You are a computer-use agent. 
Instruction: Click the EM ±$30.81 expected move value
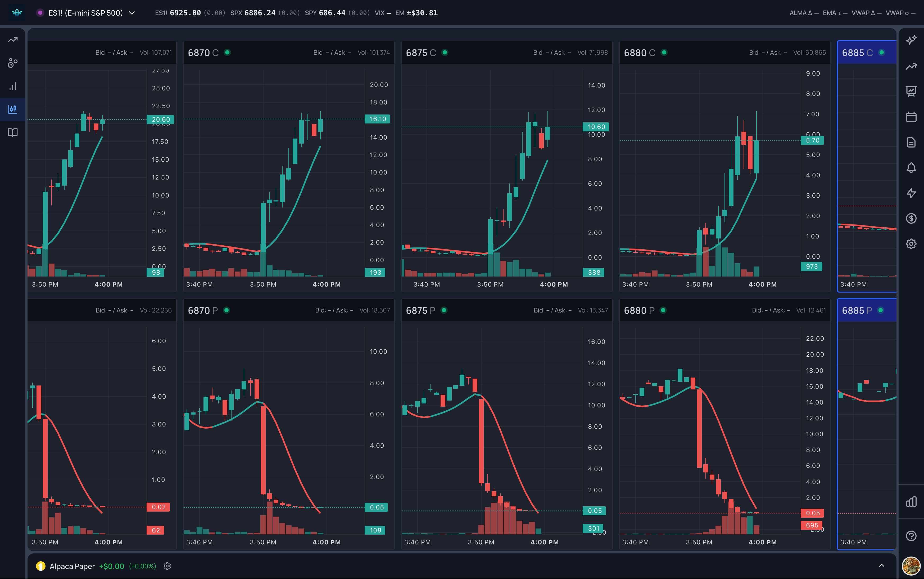pyautogui.click(x=416, y=13)
